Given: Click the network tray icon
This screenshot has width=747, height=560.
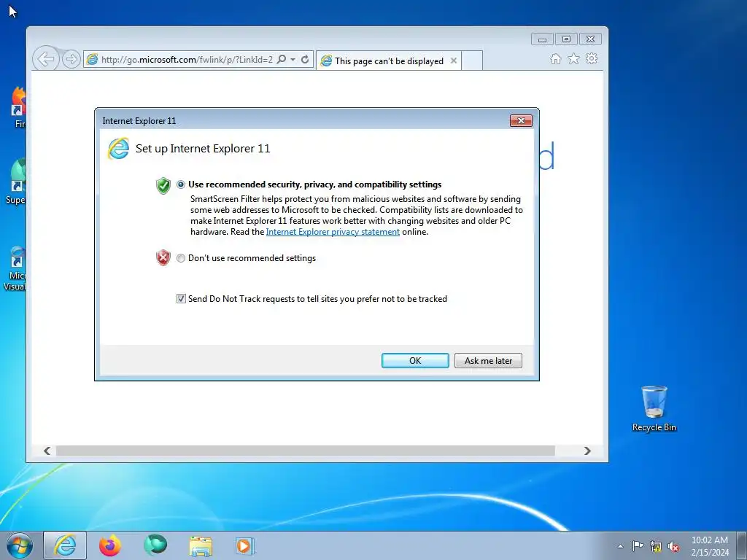Looking at the screenshot, I should tap(656, 546).
